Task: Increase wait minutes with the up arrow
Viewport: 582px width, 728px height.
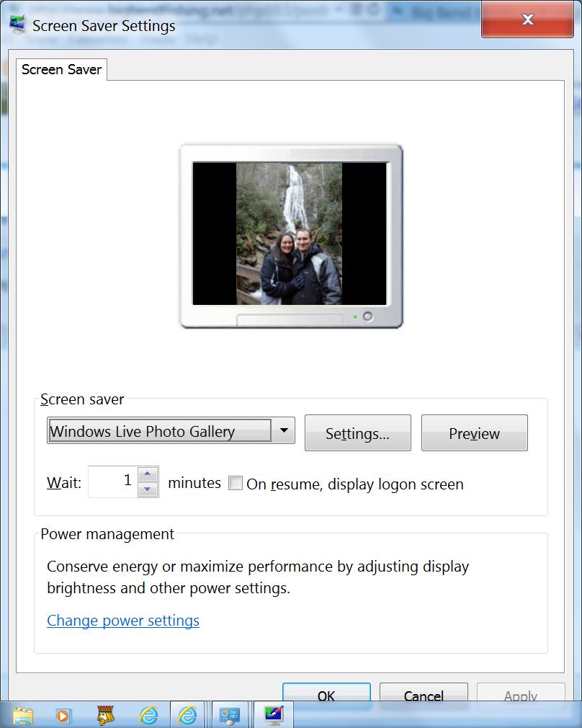Action: pos(148,474)
